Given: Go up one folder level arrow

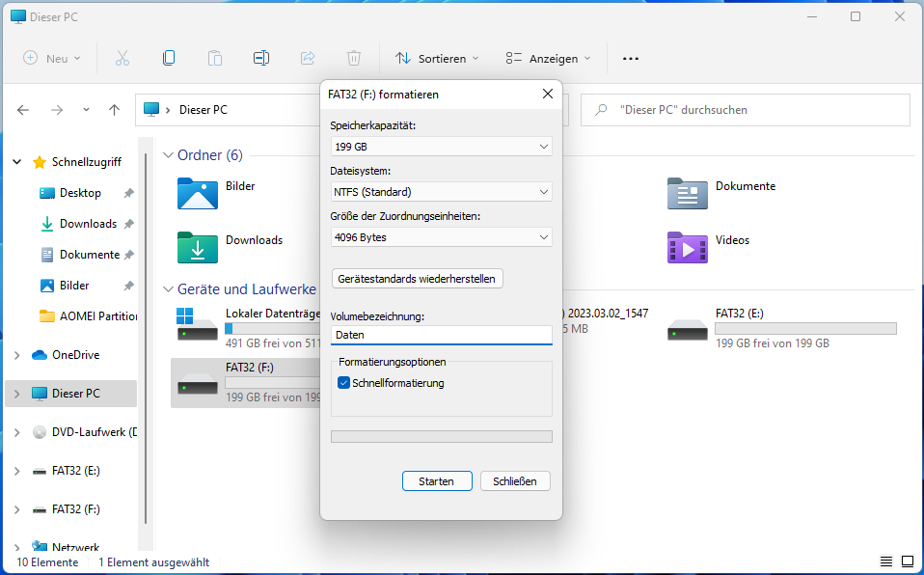Looking at the screenshot, I should tap(115, 110).
